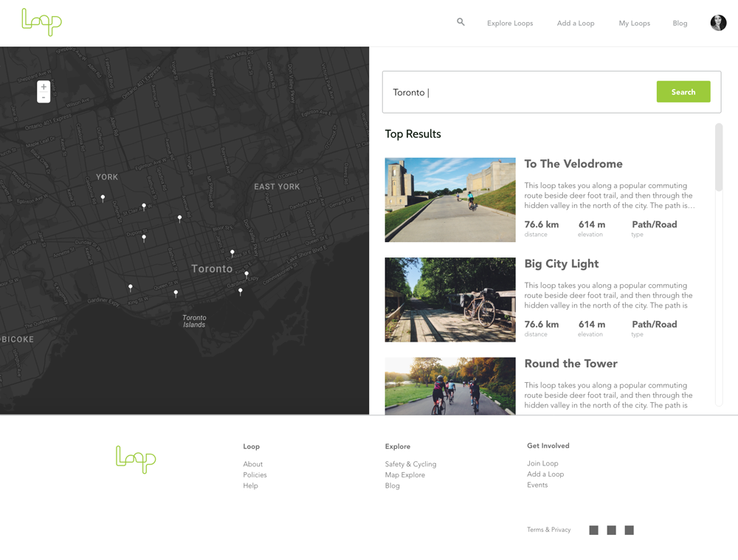Click 614 m elevation of Big City Light
Image resolution: width=738 pixels, height=560 pixels.
(x=592, y=324)
